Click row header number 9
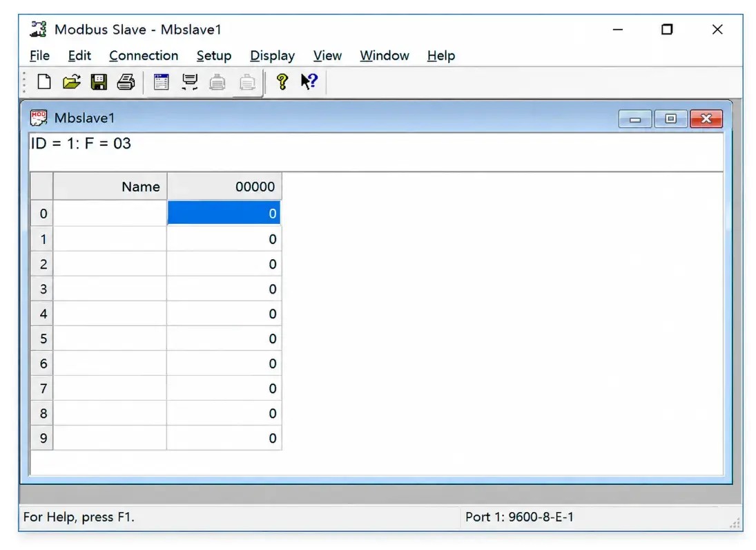This screenshot has height=550, width=756. coord(42,438)
